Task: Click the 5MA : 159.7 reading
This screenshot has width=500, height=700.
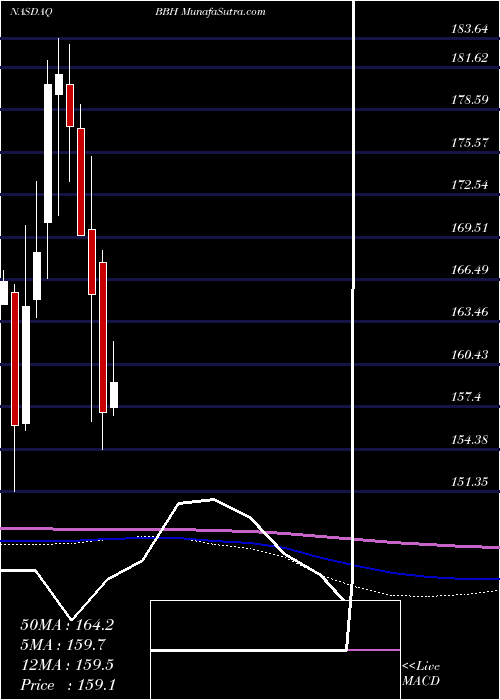Action: pos(63,645)
